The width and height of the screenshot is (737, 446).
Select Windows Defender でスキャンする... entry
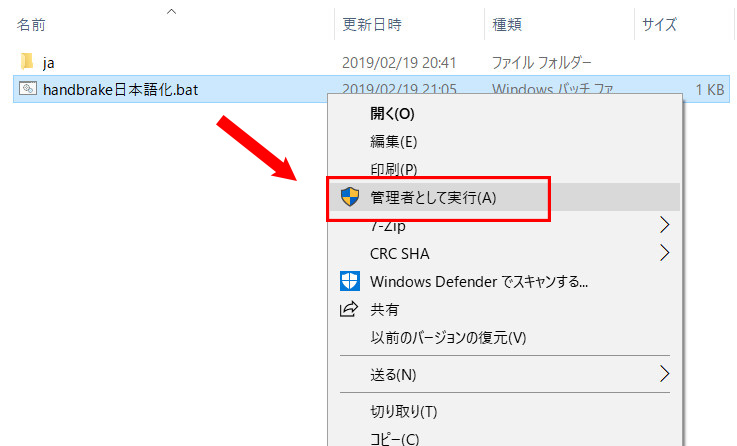tap(504, 282)
